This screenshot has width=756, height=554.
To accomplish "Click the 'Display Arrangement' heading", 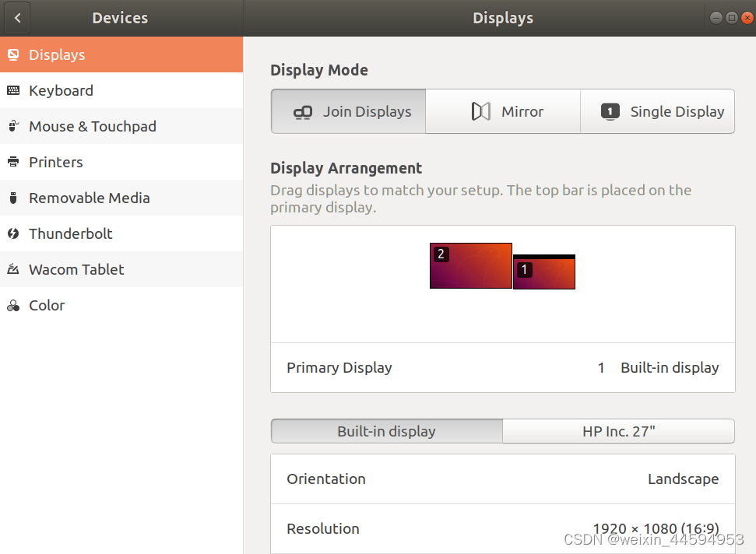I will (346, 168).
